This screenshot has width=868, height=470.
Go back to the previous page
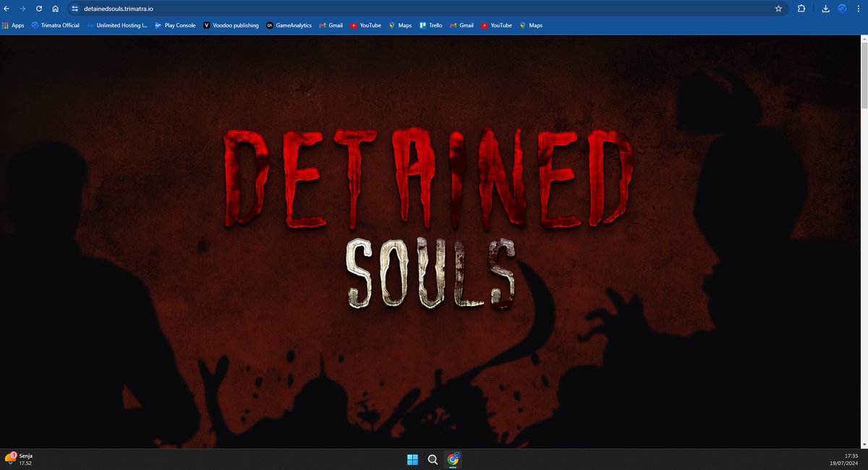(x=7, y=9)
